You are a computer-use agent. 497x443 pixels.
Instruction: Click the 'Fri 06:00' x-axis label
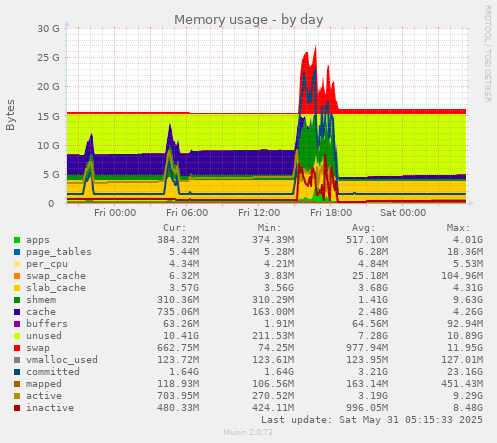pos(187,213)
